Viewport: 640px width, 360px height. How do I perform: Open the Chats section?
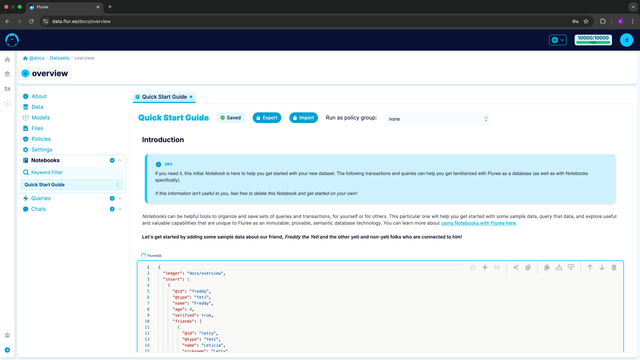[38, 209]
